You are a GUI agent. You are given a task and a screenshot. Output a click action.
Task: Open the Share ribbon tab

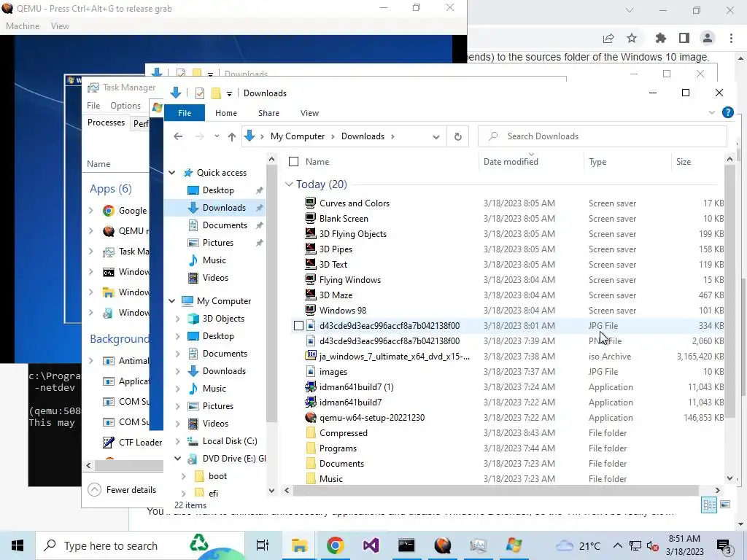[268, 113]
